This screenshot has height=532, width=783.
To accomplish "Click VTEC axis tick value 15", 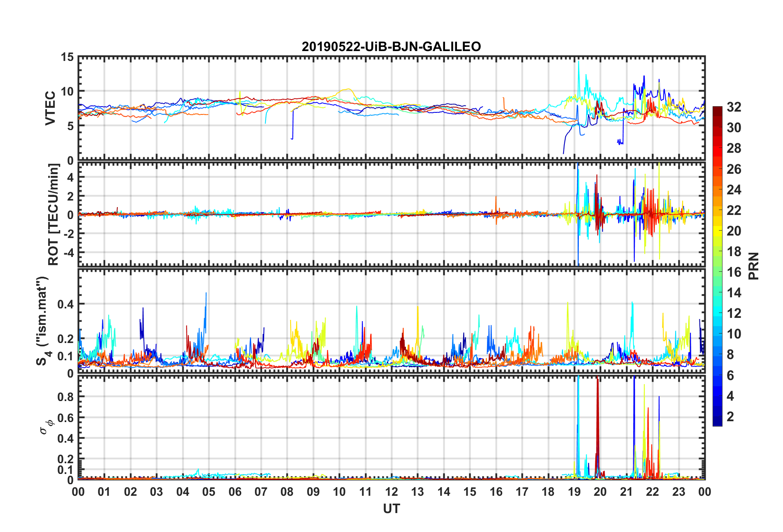I will pyautogui.click(x=67, y=57).
